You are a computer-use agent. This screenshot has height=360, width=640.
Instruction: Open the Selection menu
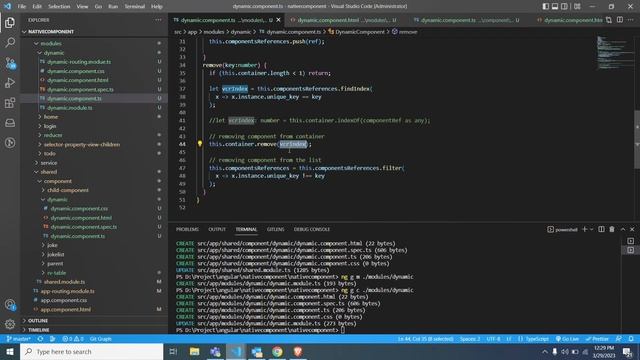(59, 6)
